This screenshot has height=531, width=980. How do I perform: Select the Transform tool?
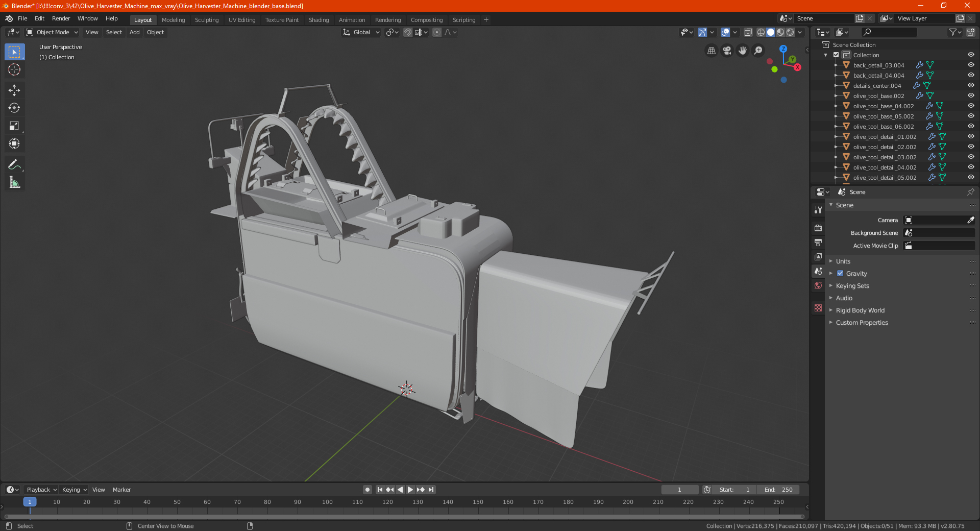click(x=14, y=144)
